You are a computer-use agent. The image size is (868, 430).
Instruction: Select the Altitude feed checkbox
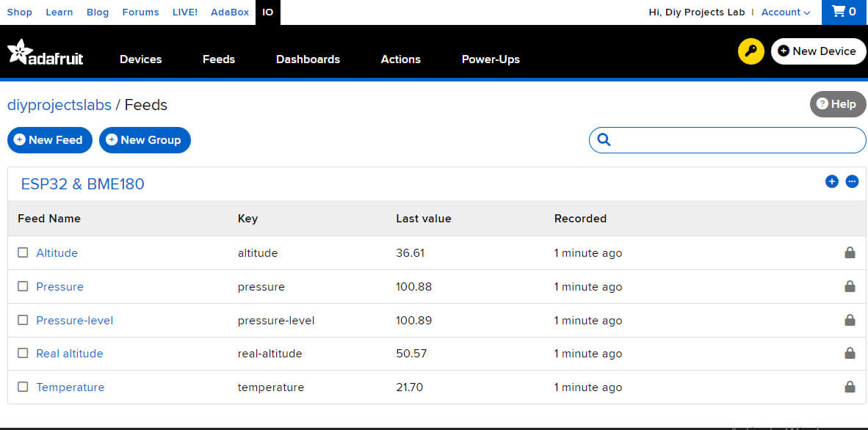click(x=23, y=252)
